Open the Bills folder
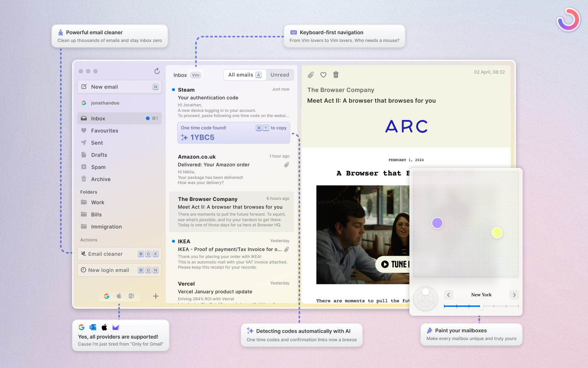Screen dimensions: 588x368 pyautogui.click(x=119, y=215)
